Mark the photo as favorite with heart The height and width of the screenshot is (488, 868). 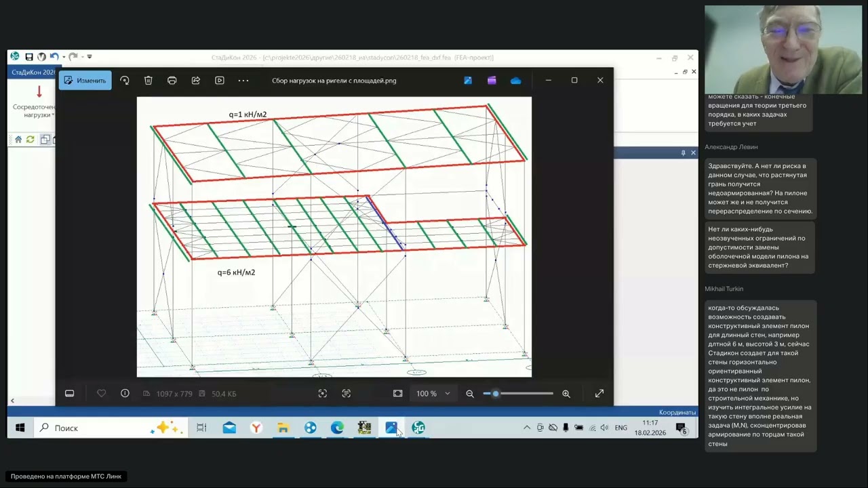(x=101, y=393)
